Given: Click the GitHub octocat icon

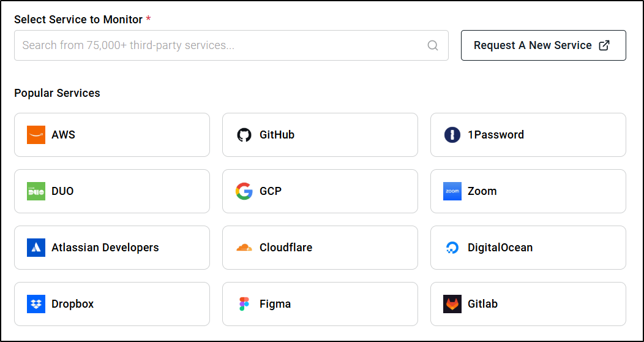Looking at the screenshot, I should tap(244, 135).
